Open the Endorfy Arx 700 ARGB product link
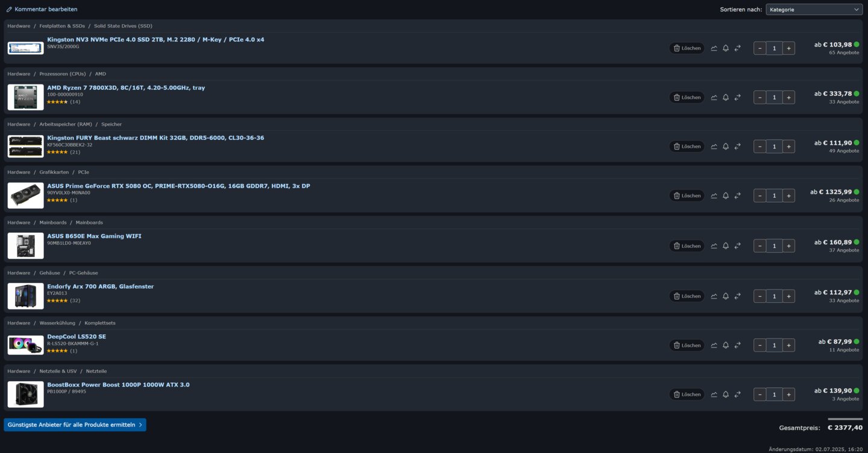Screen dimensions: 868x453 [100, 287]
